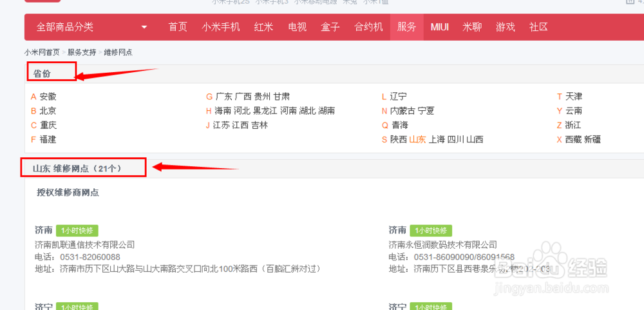Pick 浙江 from the provinces
This screenshot has width=644, height=310.
pyautogui.click(x=574, y=125)
